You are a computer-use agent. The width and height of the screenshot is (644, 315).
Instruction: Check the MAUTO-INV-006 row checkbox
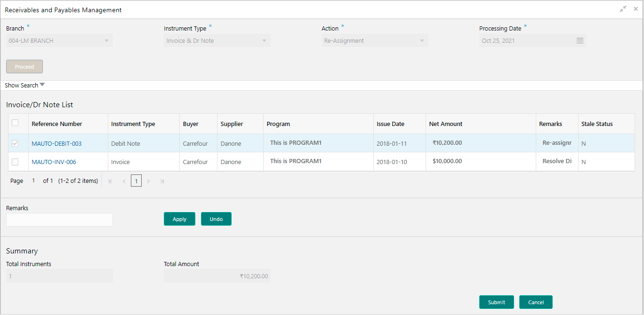click(15, 162)
